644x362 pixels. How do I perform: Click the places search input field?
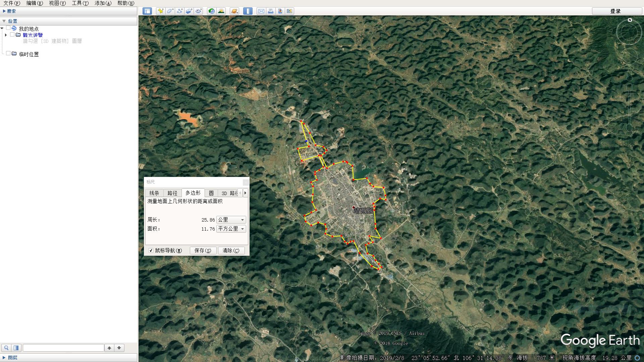[63, 348]
